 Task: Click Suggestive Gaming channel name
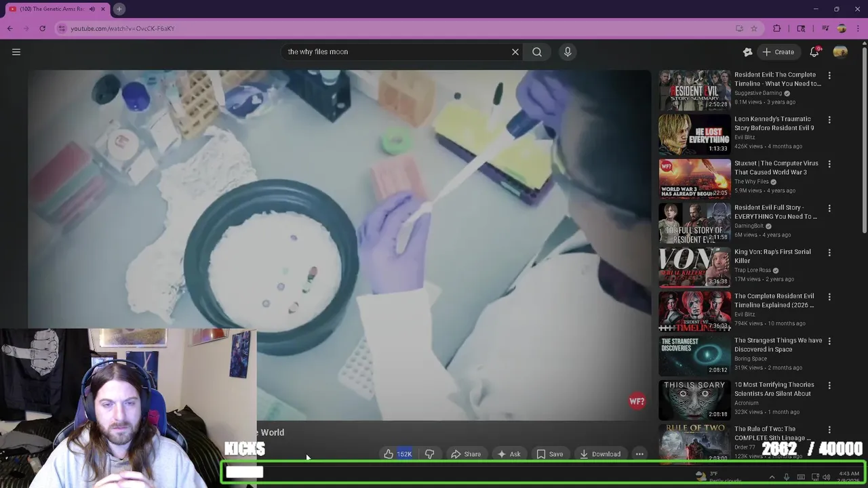758,93
